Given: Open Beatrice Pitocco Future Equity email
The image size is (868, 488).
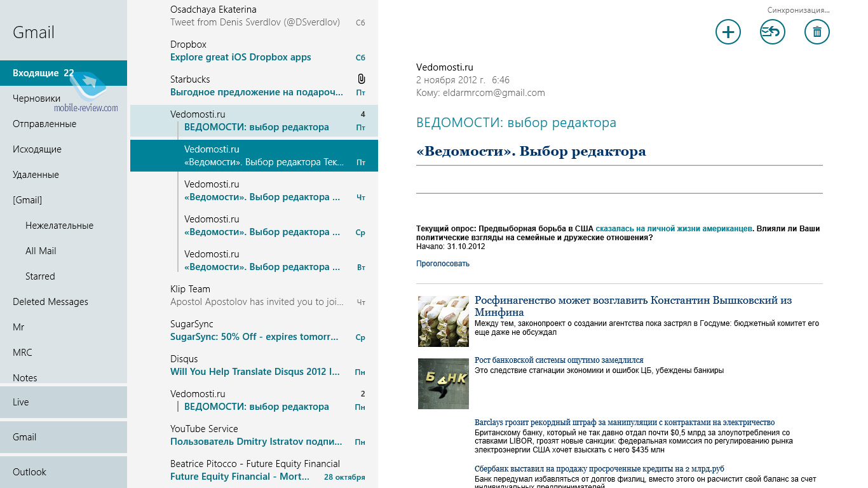Looking at the screenshot, I should pos(254,470).
